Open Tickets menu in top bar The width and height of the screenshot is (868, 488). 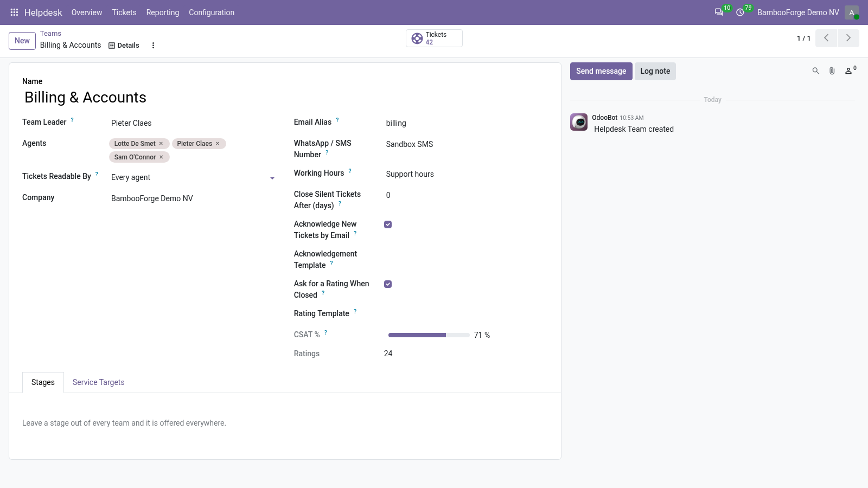[x=124, y=12]
